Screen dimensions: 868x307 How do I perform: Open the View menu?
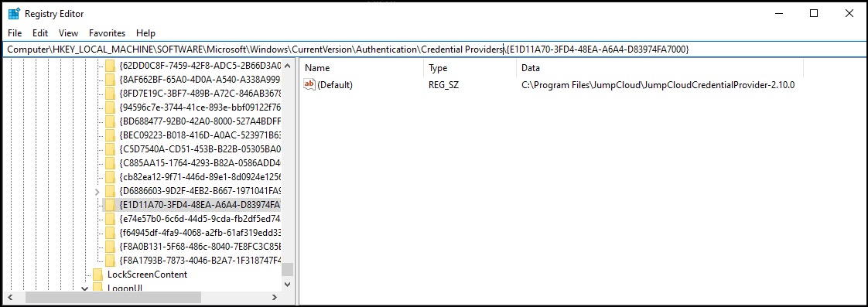point(69,33)
